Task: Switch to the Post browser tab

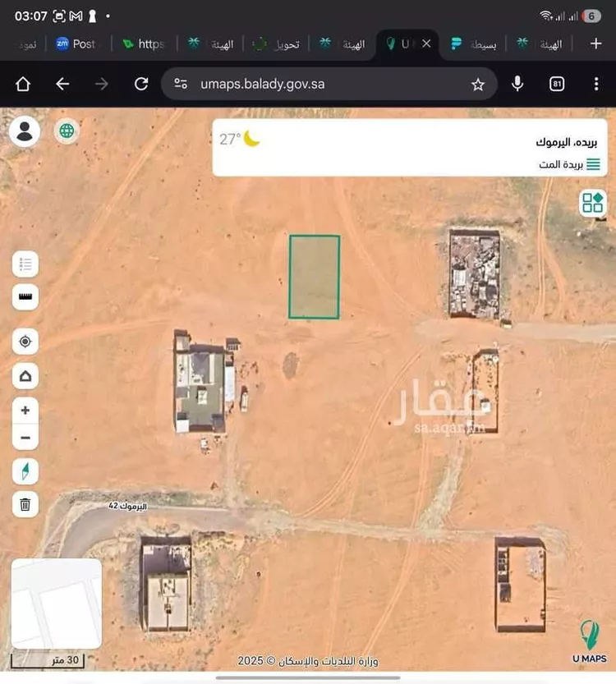Action: pos(76,44)
